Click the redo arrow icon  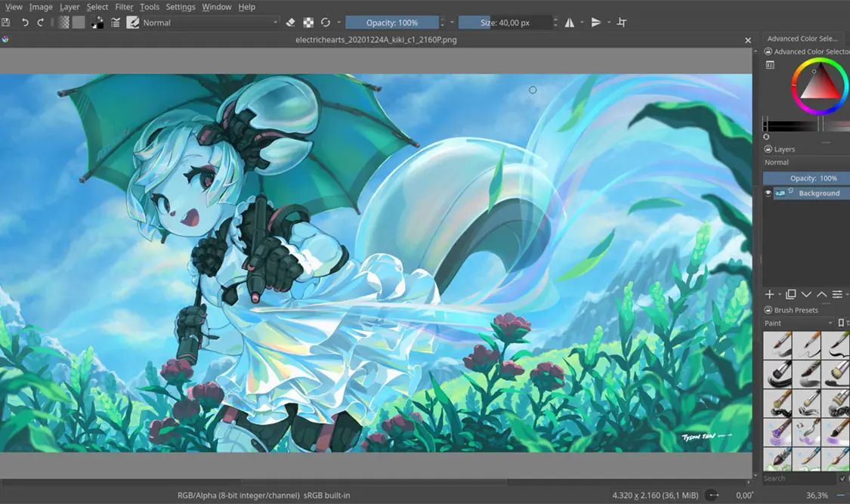[41, 23]
